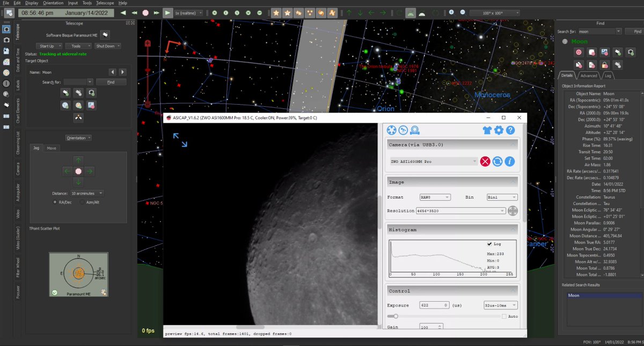
Task: Click the Search for field in the Telescope panel
Action: (78, 82)
